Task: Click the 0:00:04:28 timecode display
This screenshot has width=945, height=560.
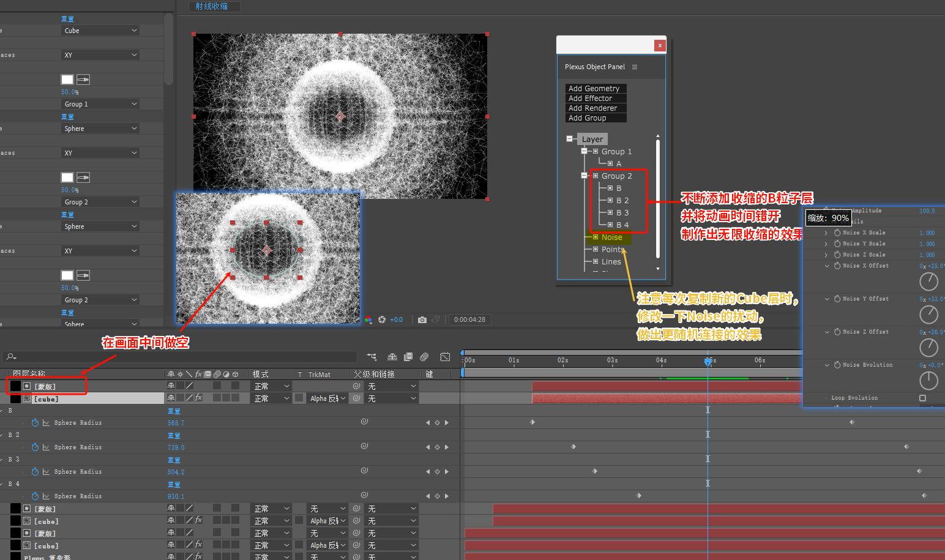Action: (x=469, y=319)
